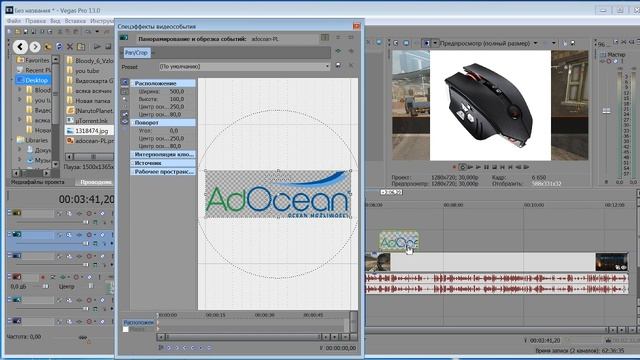This screenshot has height=360, width=640.
Task: Toggle Preview on External Monitor
Action: pyautogui.click(x=406, y=43)
